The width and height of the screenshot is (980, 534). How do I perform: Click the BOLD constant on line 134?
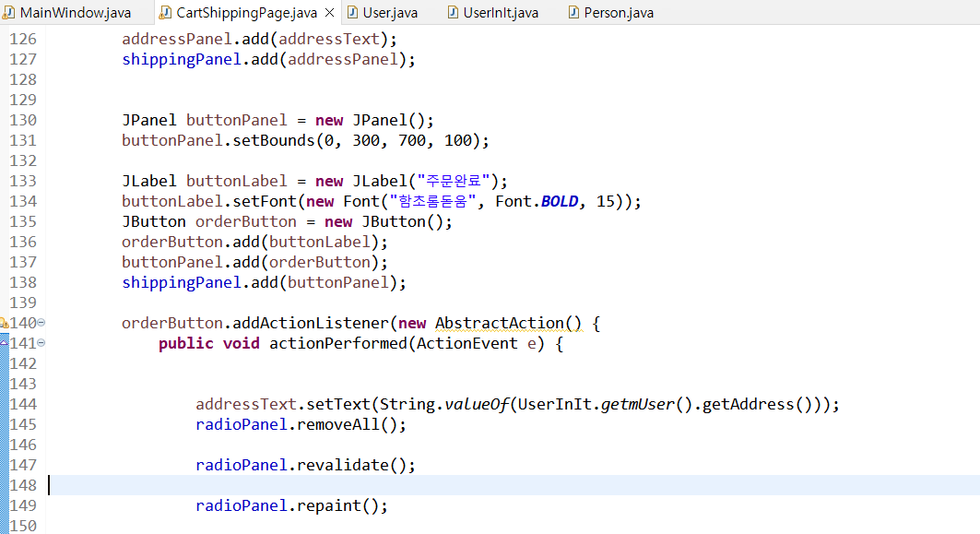coord(560,201)
